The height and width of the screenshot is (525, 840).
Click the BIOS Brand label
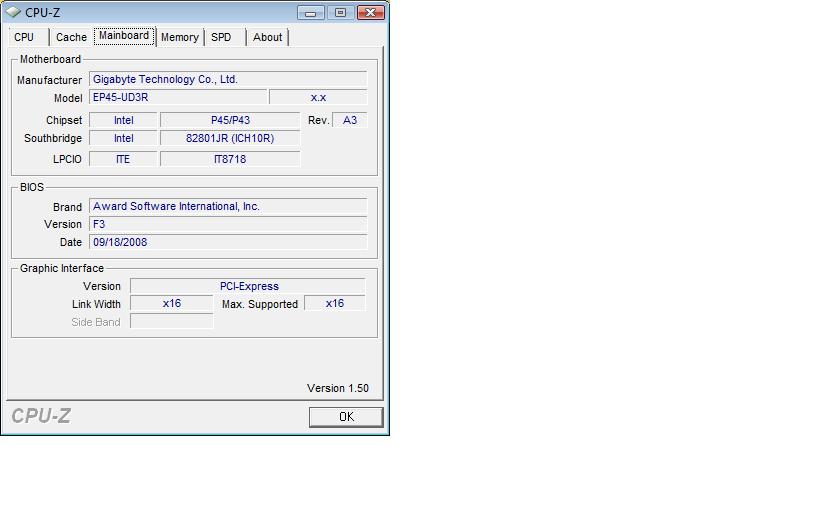tap(67, 207)
